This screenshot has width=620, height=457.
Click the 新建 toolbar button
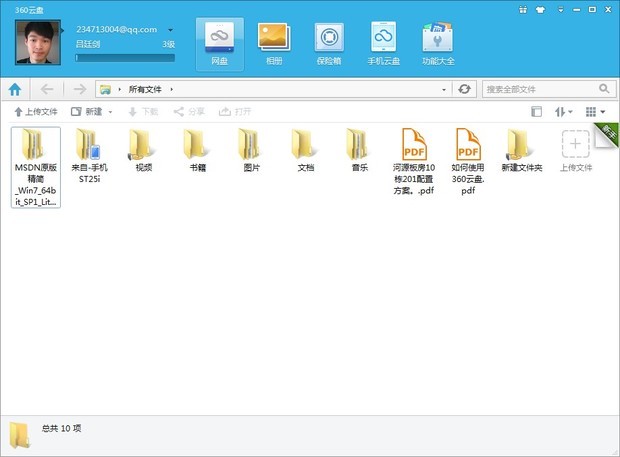[x=87, y=112]
